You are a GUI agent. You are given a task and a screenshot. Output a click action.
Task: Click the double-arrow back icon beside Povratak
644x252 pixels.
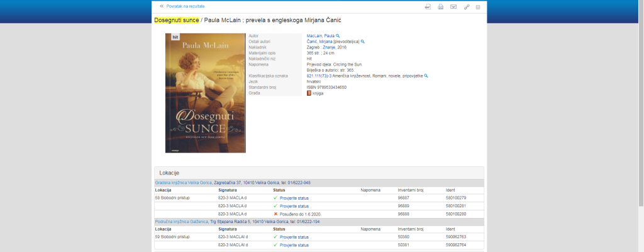[x=162, y=6]
